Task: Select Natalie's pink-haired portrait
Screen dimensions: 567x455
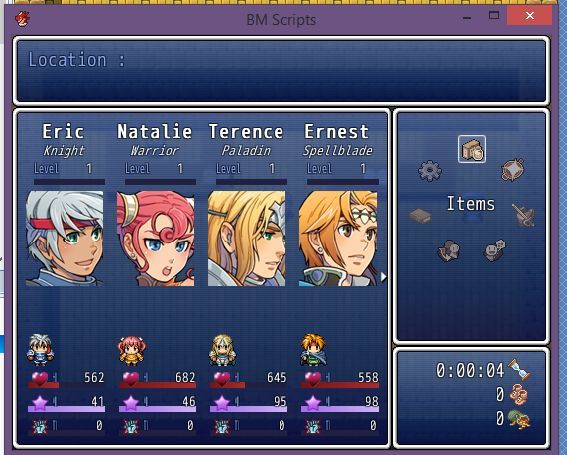Action: [155, 239]
